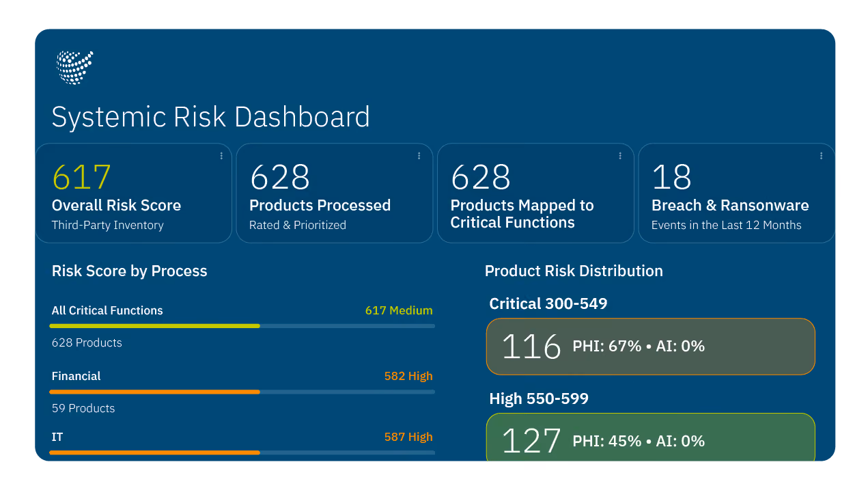This screenshot has height=499, width=868.
Task: Click the 59 Products count text
Action: pyautogui.click(x=83, y=408)
